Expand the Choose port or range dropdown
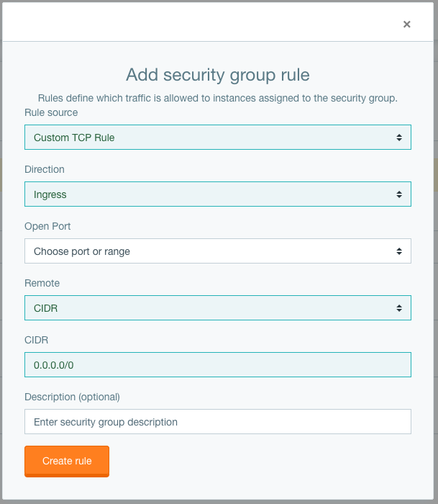The image size is (438, 504). coord(218,251)
